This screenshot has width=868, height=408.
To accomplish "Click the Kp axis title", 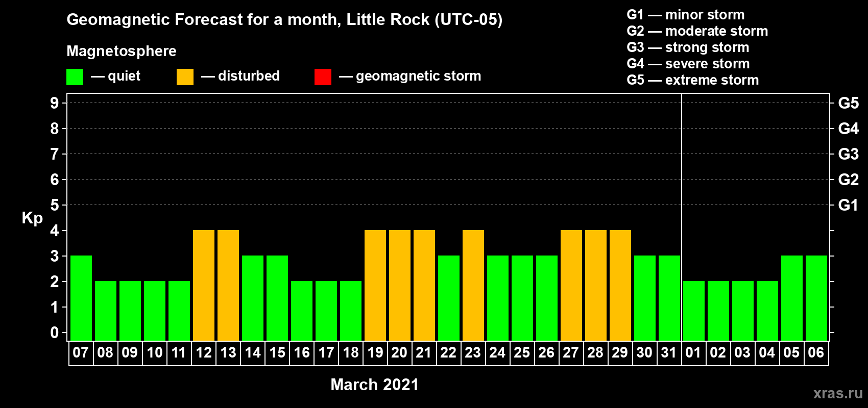I will 32,218.
